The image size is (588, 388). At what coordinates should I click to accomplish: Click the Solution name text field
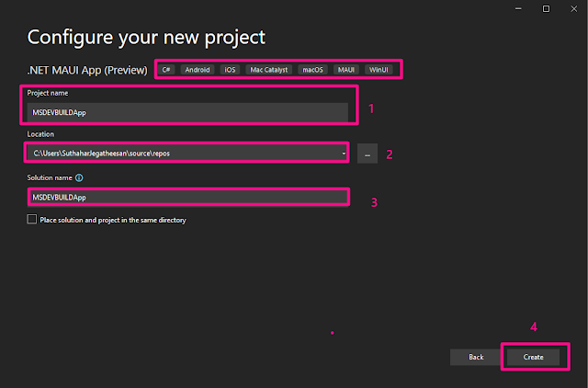(x=187, y=197)
